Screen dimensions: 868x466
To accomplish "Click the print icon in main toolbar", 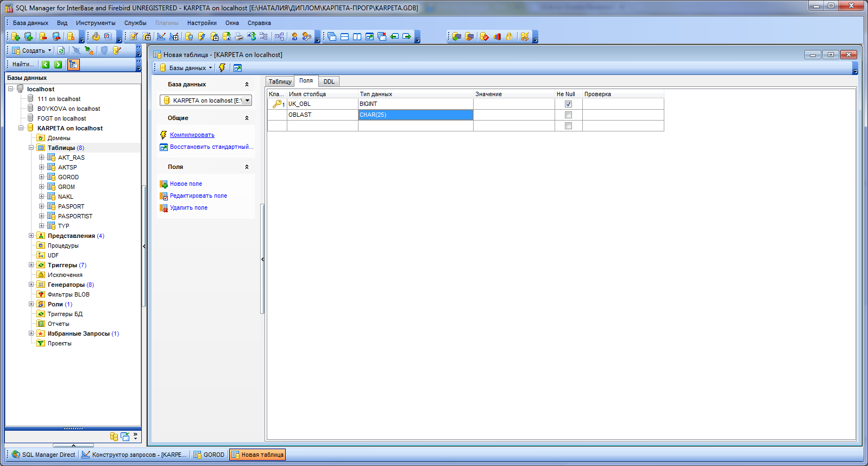I will [x=238, y=36].
